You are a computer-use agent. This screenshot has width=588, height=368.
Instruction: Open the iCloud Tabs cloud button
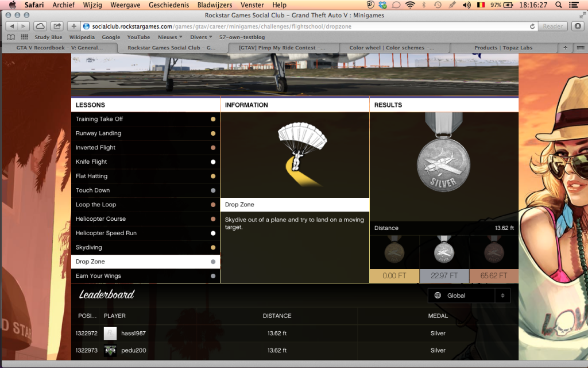[x=40, y=26]
